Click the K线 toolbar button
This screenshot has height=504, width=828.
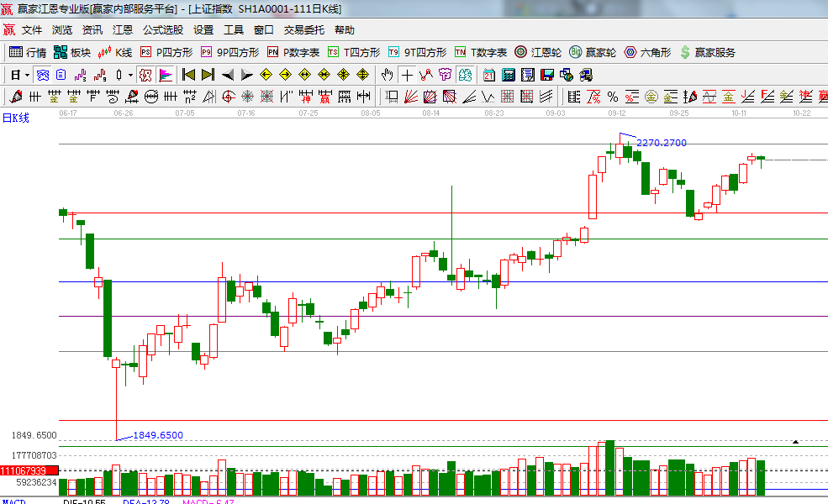click(x=115, y=52)
